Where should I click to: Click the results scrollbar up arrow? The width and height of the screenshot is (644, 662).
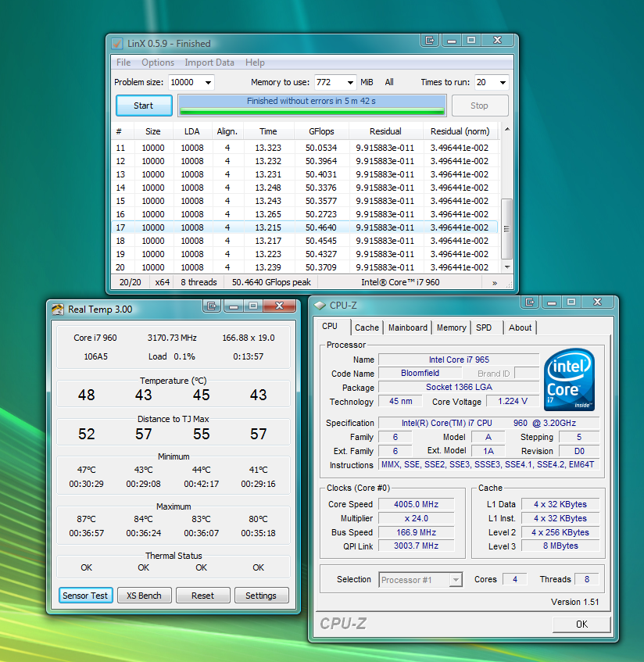[x=507, y=129]
